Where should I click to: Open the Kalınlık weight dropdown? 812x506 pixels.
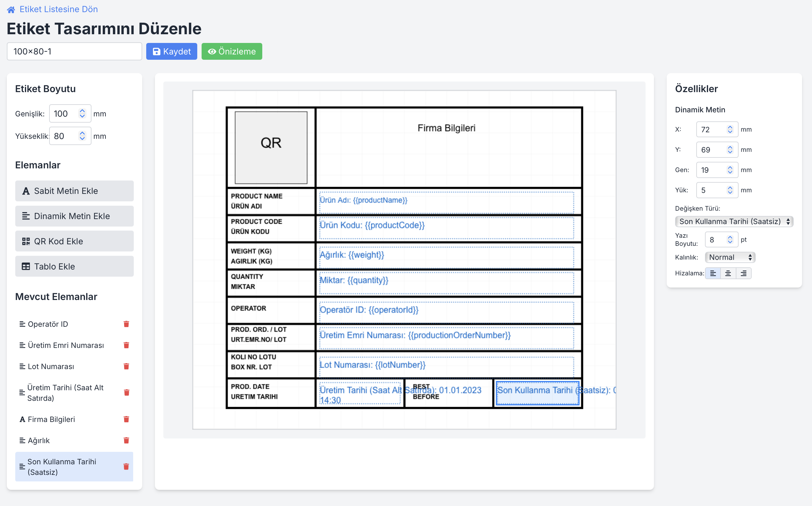[x=730, y=257]
